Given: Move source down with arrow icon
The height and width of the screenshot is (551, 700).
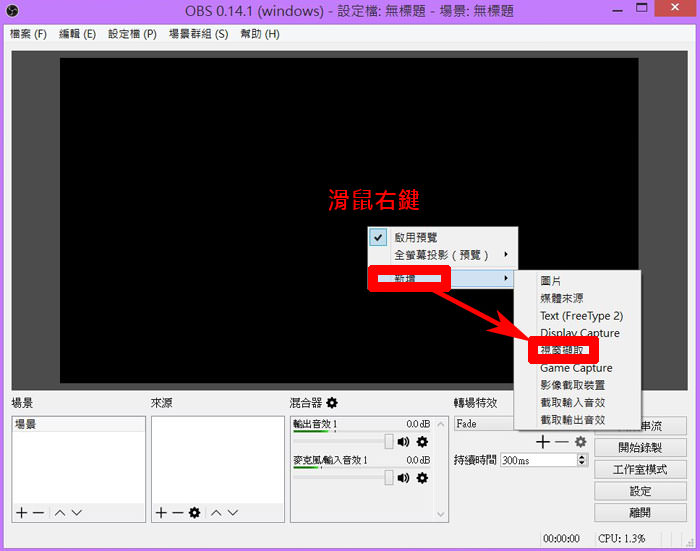Looking at the screenshot, I should (x=233, y=513).
